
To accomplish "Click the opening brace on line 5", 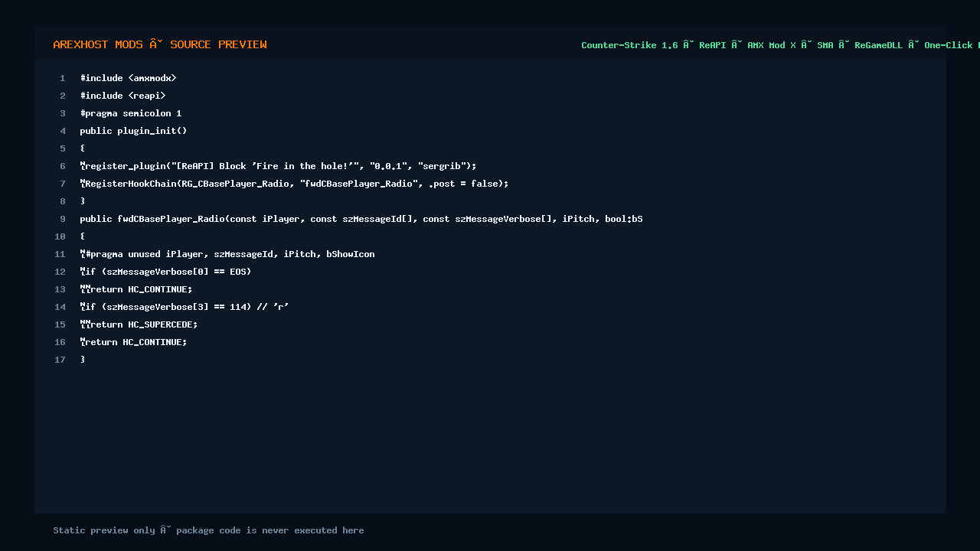I will (x=83, y=148).
